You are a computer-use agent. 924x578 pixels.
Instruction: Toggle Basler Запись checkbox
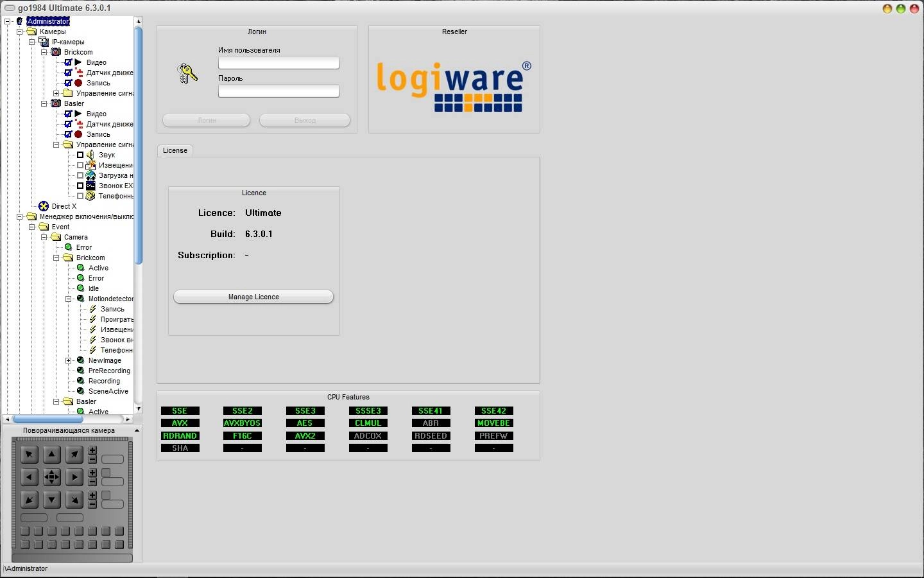(x=68, y=134)
